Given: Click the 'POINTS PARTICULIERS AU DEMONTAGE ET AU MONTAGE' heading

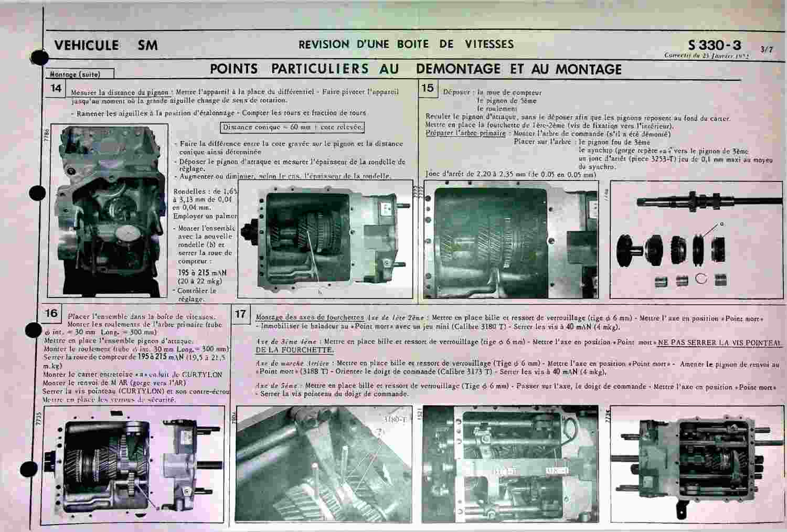Looking at the screenshot, I should coord(416,69).
